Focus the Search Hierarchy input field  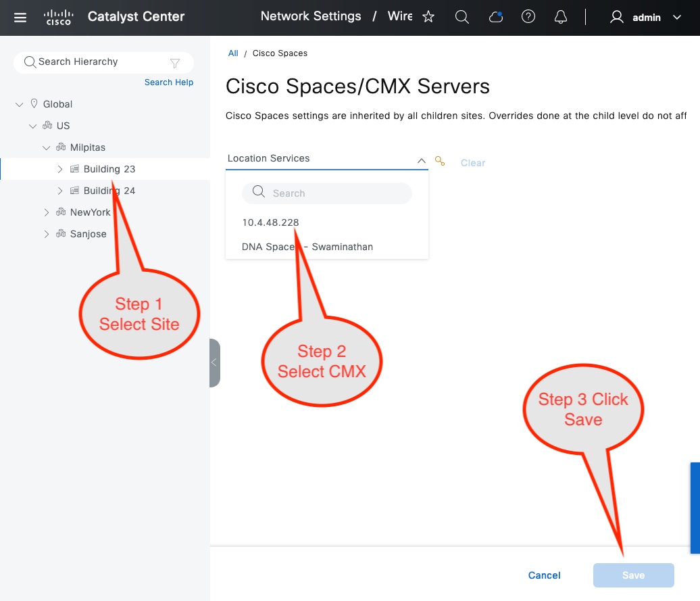point(103,62)
